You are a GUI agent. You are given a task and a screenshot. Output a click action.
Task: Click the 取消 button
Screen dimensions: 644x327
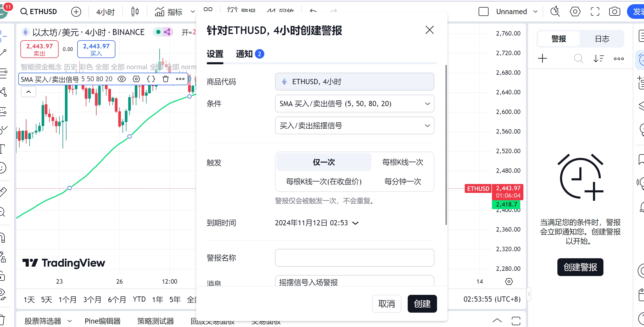pyautogui.click(x=387, y=304)
